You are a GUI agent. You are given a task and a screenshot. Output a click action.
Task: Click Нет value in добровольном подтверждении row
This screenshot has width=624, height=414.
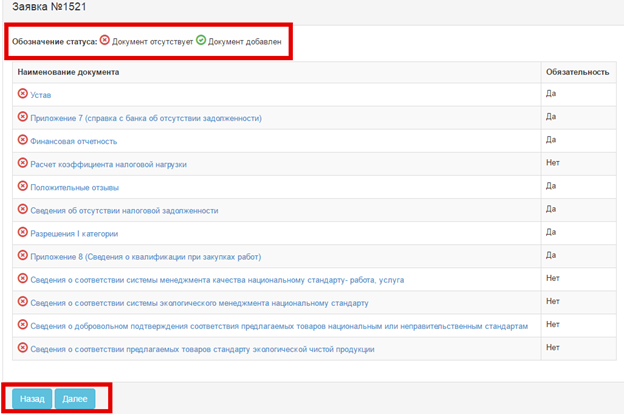tap(553, 324)
